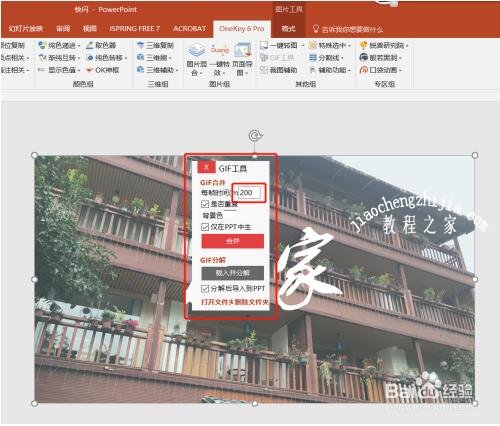This screenshot has width=500, height=426.
Task: Toggle the 仅在PPT中生 checkbox
Action: click(205, 227)
